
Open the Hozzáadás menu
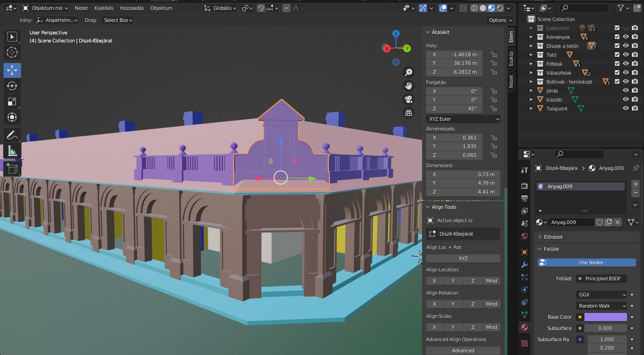click(x=132, y=8)
